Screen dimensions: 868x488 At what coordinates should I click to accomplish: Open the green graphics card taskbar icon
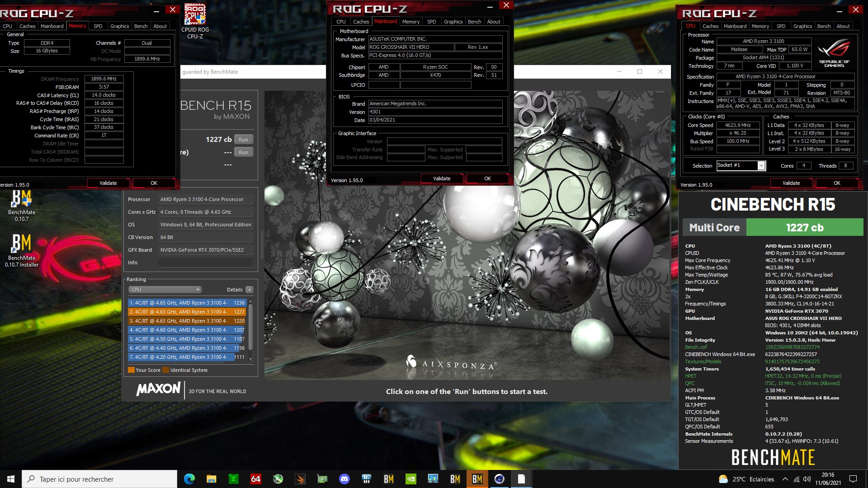tap(322, 479)
